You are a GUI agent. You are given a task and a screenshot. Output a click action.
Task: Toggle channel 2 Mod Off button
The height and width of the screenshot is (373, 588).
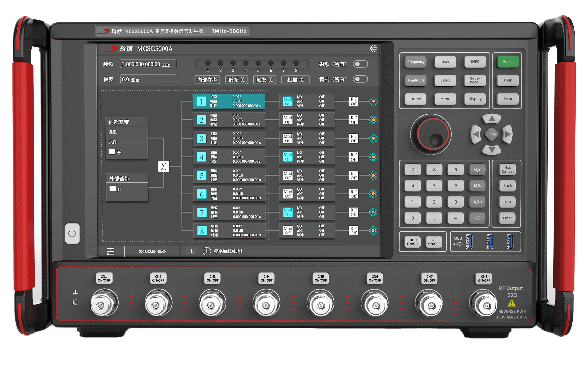(x=288, y=120)
